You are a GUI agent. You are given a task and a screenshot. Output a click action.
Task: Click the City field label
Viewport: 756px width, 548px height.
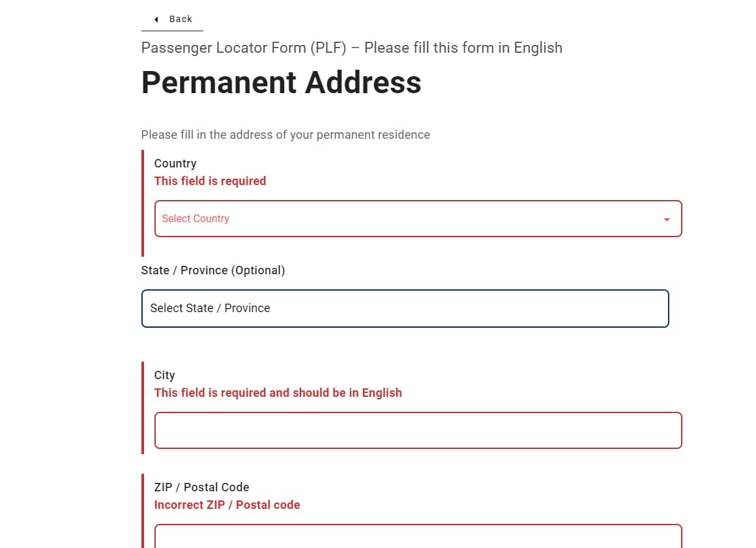coord(164,375)
